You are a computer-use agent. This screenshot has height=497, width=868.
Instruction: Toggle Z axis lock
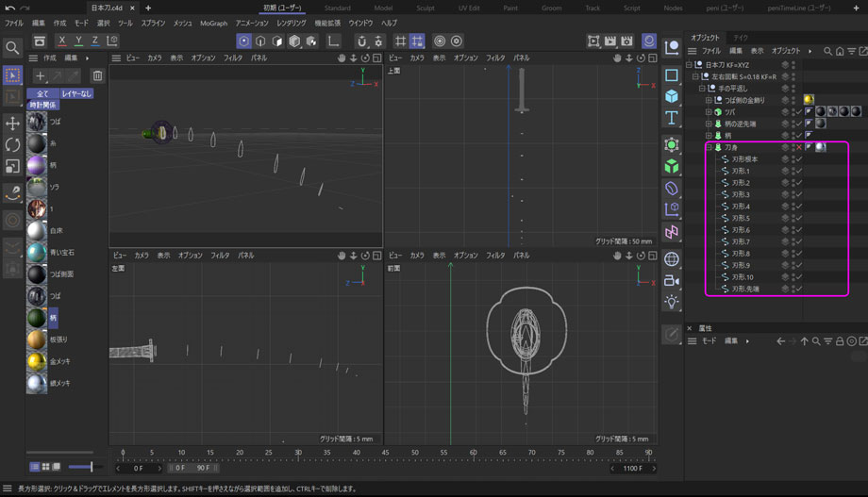point(94,41)
